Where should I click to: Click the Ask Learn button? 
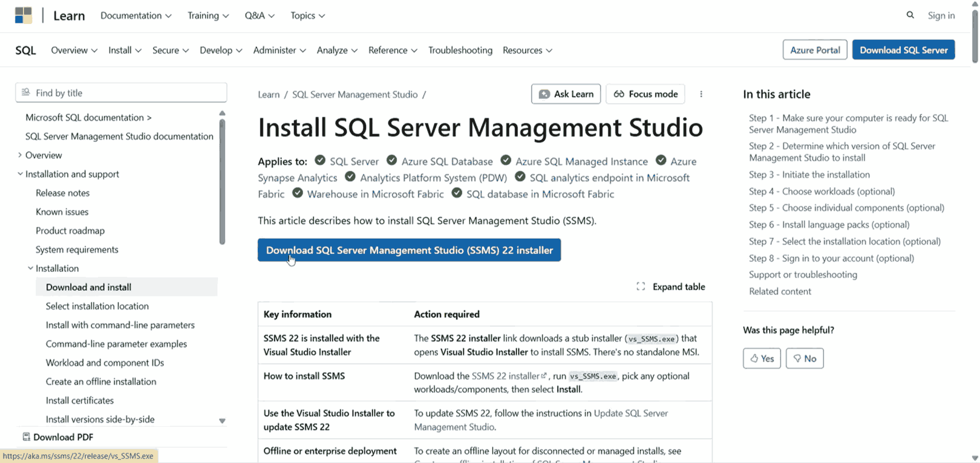(x=566, y=94)
